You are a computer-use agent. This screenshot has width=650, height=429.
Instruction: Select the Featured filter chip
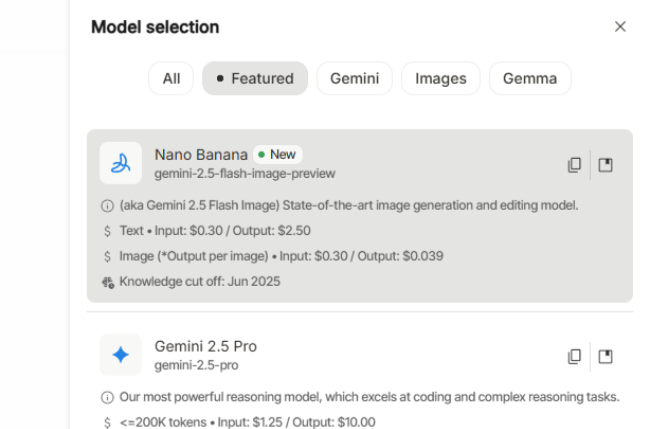coord(255,78)
